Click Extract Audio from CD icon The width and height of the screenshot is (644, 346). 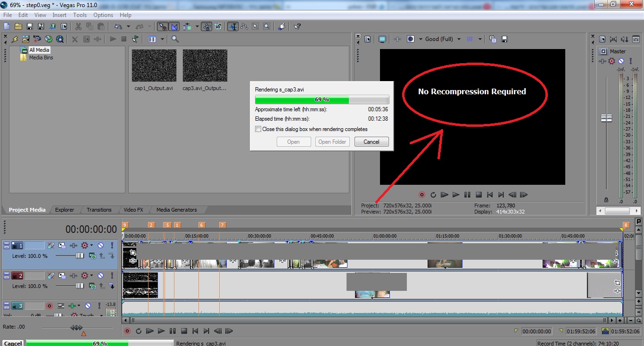[48, 39]
